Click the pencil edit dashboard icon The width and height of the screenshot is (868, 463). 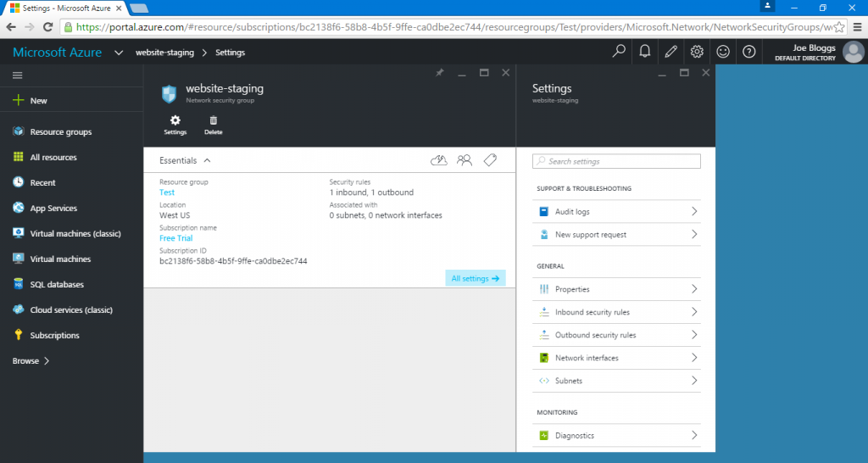point(671,52)
